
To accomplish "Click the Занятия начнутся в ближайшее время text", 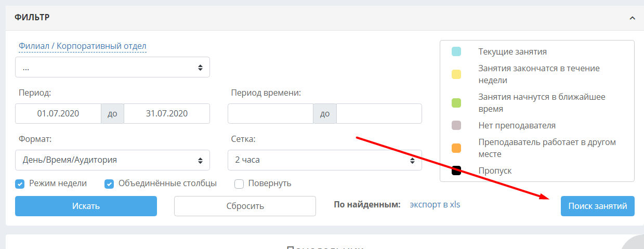I will [x=542, y=103].
